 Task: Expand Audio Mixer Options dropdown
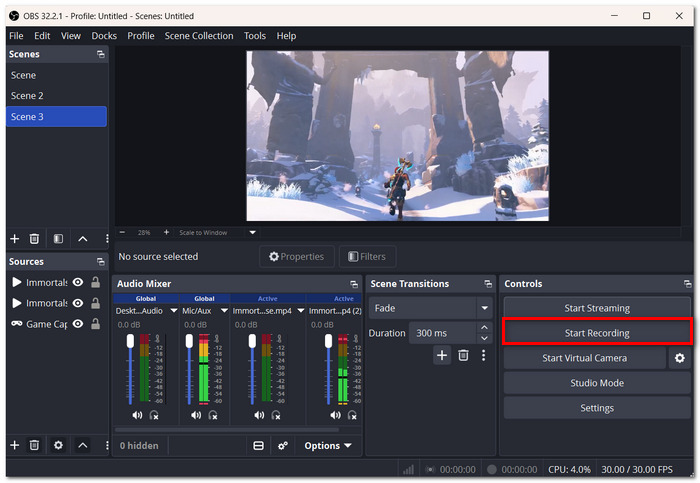pos(328,446)
